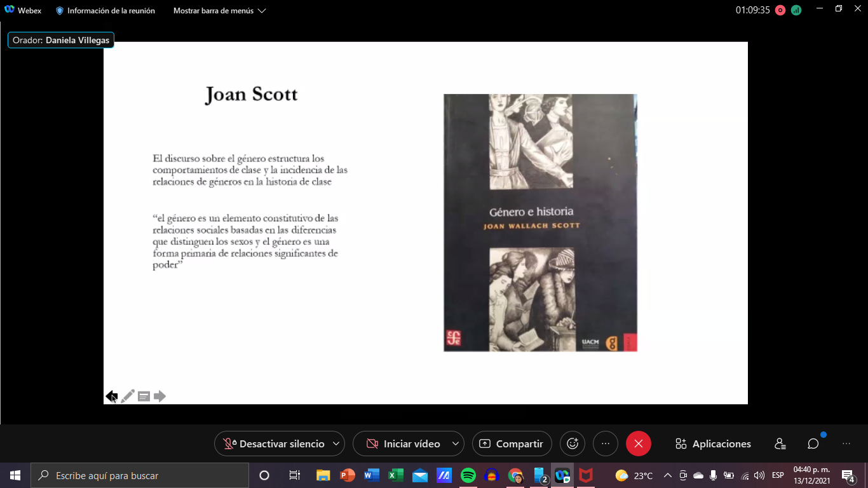Open Cortana circle icon
The image size is (868, 488).
click(264, 475)
